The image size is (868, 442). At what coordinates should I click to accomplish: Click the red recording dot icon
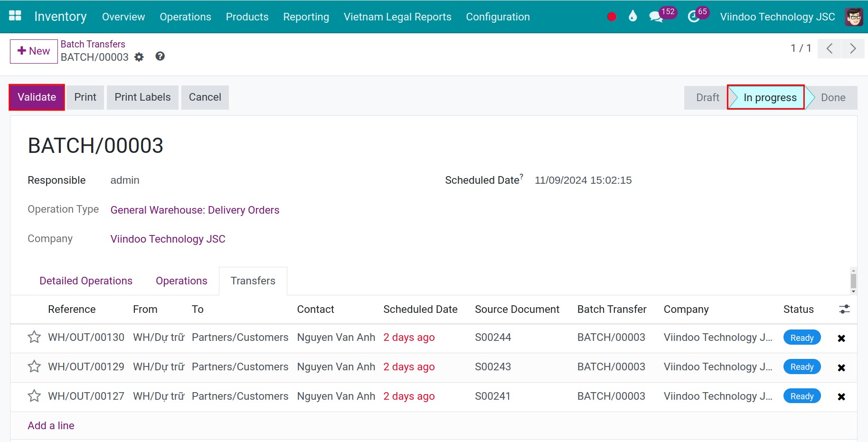[x=612, y=17]
